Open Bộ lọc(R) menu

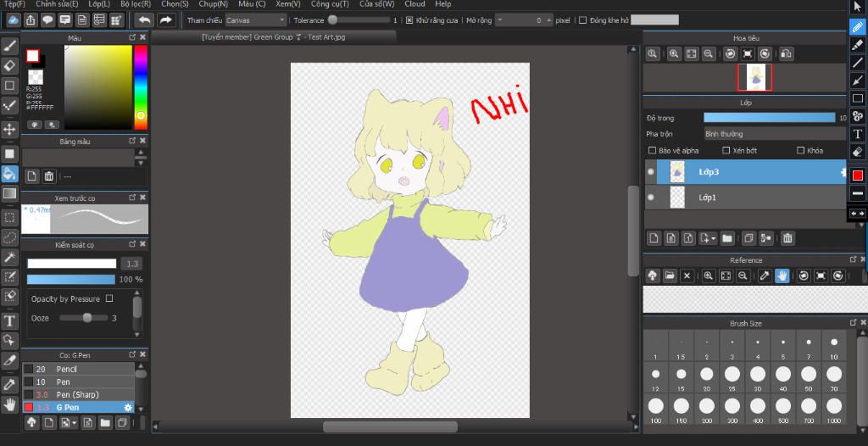[136, 4]
